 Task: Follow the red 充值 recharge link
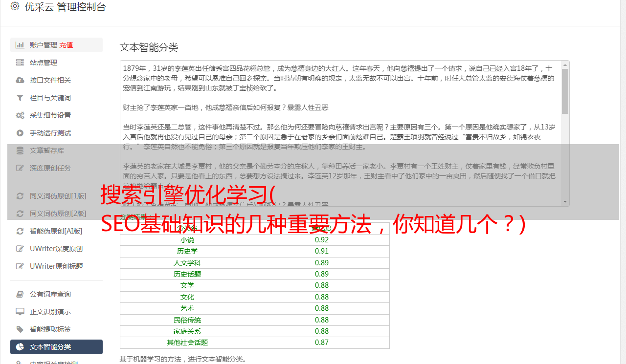point(66,45)
